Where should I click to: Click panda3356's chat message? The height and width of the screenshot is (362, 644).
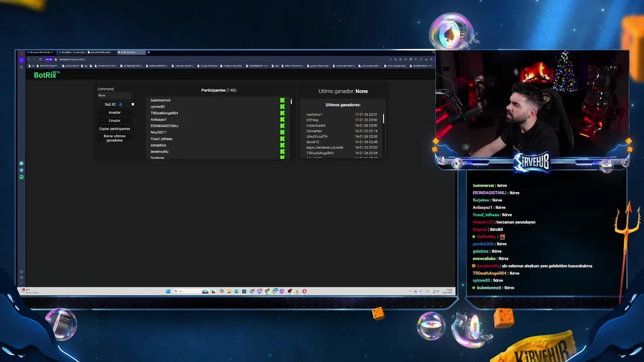tap(490, 244)
